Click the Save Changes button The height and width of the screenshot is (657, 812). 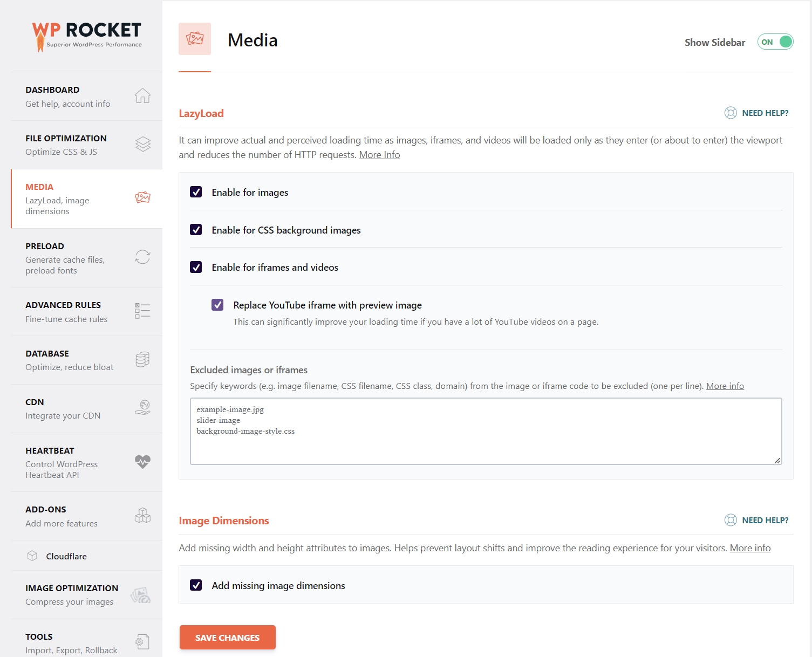point(228,638)
